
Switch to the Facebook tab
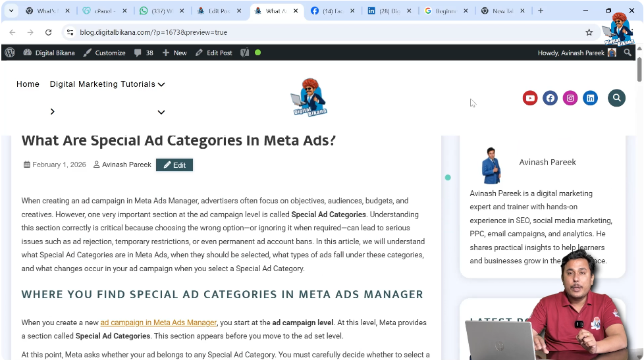333,11
